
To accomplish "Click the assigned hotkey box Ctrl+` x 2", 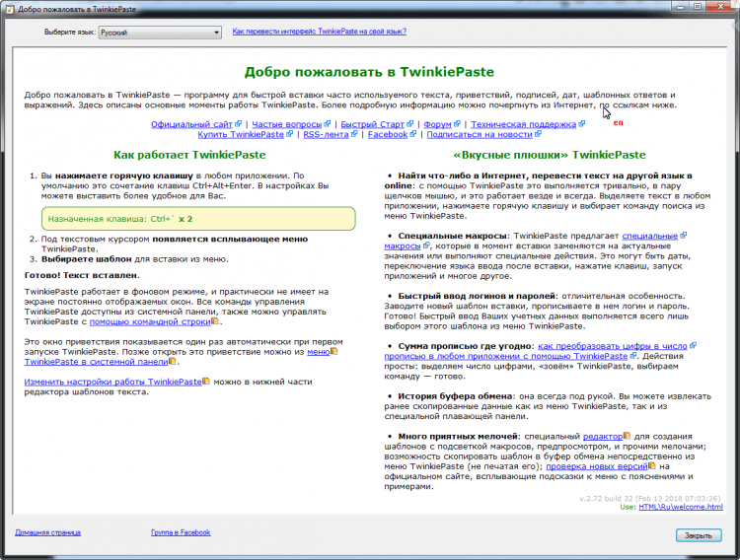I will (198, 219).
